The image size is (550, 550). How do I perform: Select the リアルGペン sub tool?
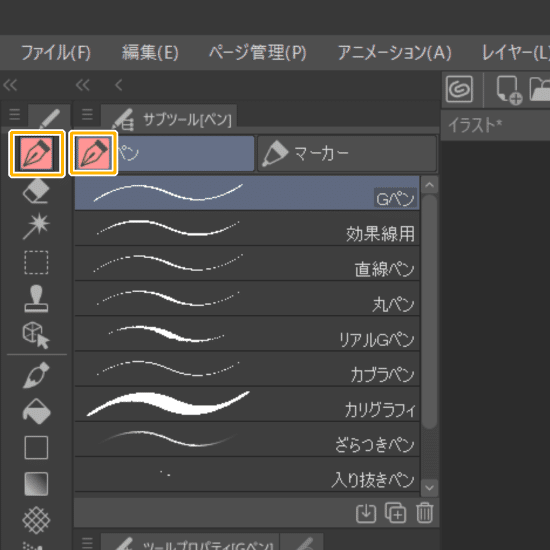(x=247, y=334)
